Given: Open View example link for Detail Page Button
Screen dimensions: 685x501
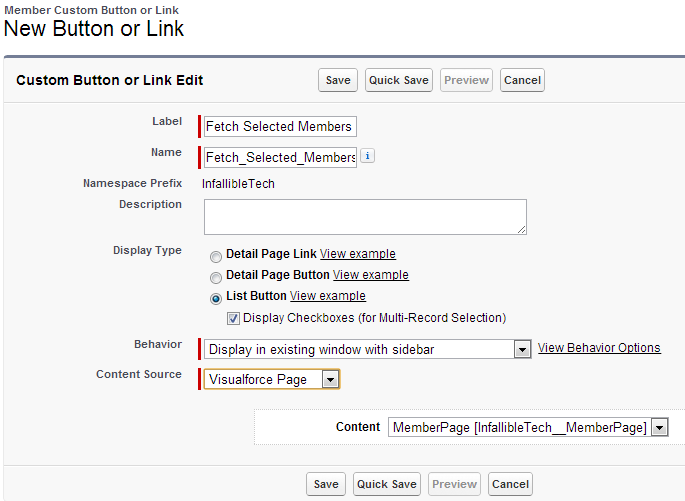Looking at the screenshot, I should [x=371, y=275].
